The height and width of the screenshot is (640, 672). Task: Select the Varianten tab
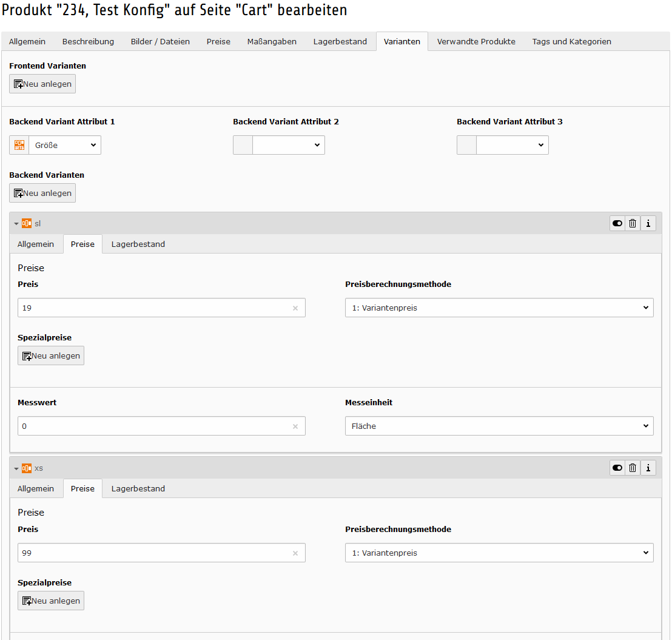[x=402, y=42]
